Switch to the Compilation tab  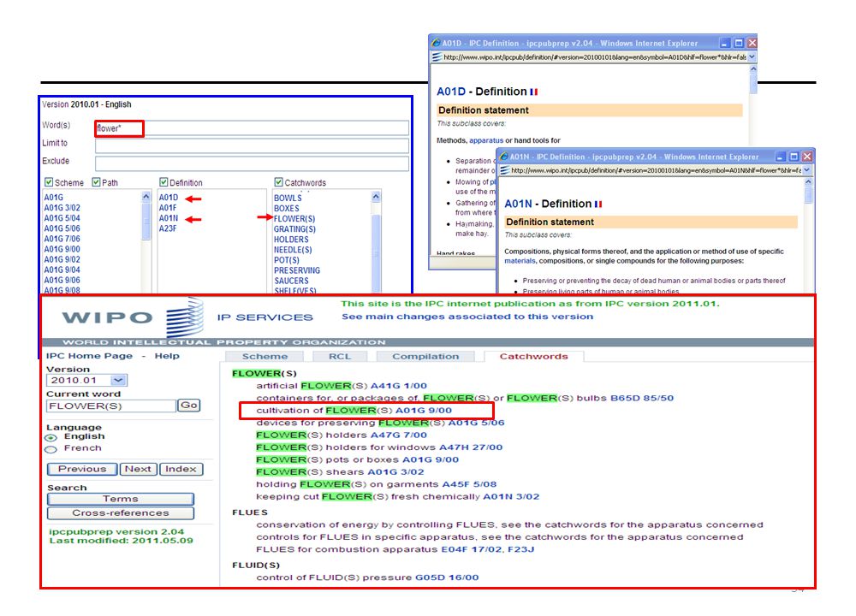click(x=425, y=356)
